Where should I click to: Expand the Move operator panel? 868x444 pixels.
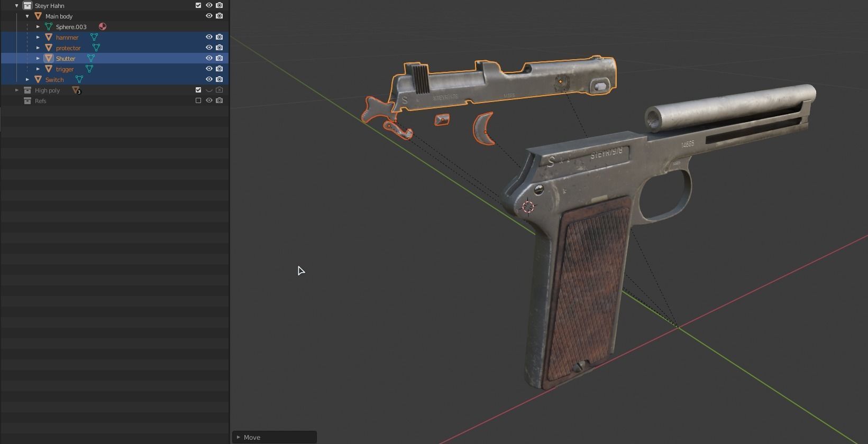point(239,437)
